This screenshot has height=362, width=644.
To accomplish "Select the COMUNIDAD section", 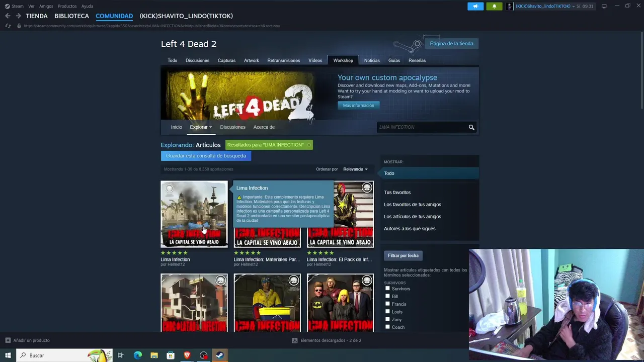I will point(114,16).
